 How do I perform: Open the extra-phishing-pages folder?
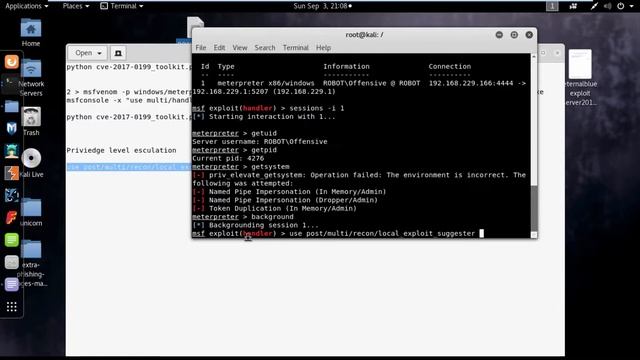tap(32, 264)
